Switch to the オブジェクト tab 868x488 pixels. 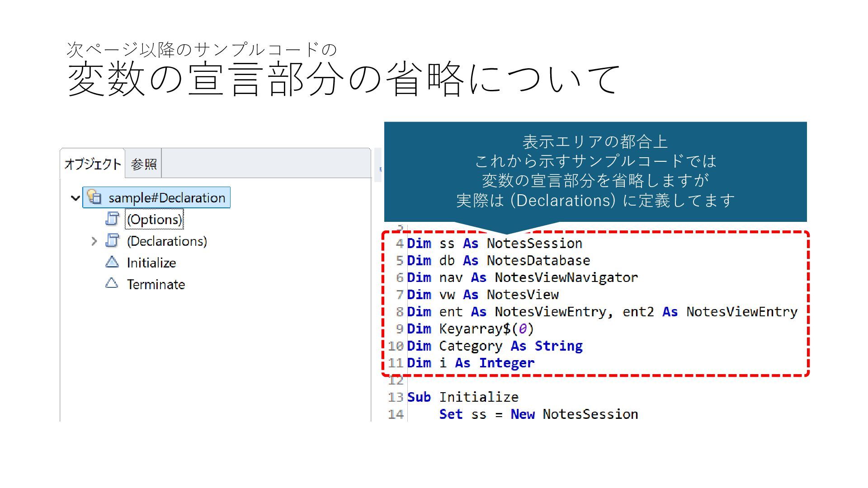point(93,164)
